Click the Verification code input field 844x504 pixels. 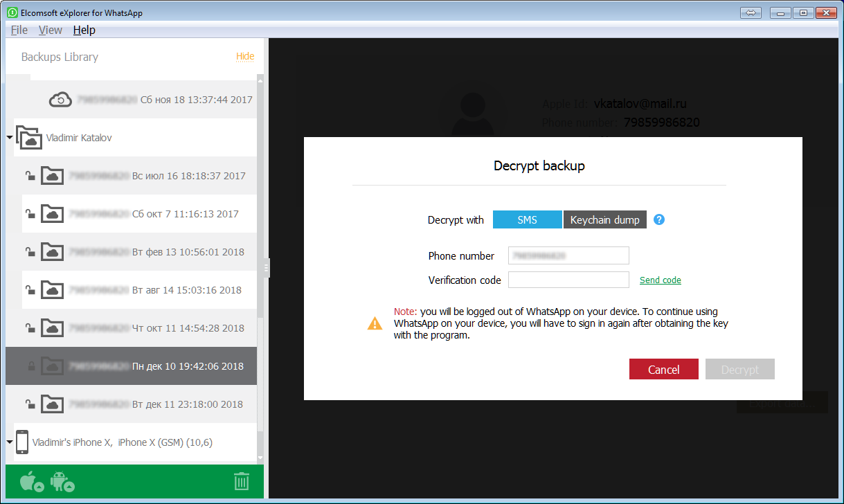coord(568,280)
